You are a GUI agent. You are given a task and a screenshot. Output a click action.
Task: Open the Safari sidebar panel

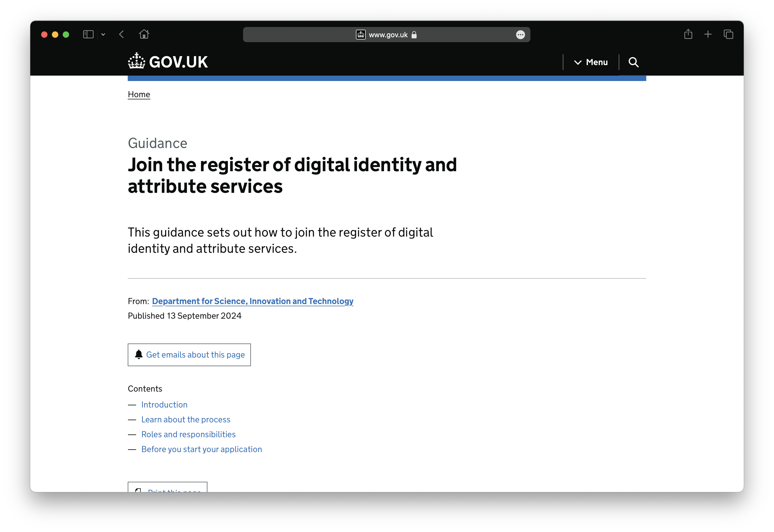point(88,34)
